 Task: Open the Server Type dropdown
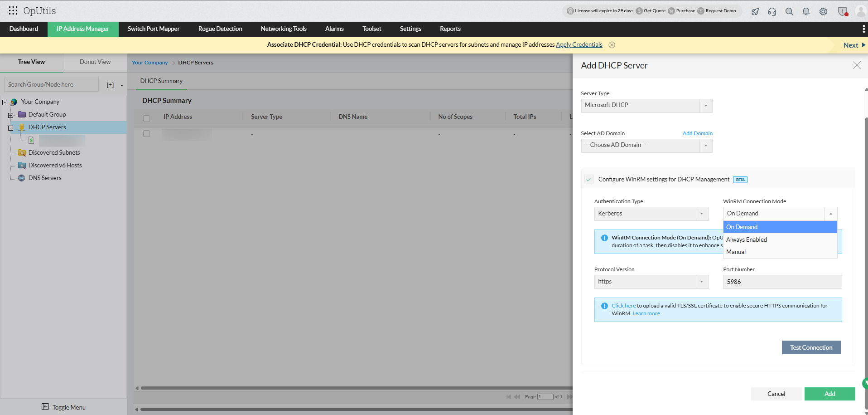click(646, 106)
